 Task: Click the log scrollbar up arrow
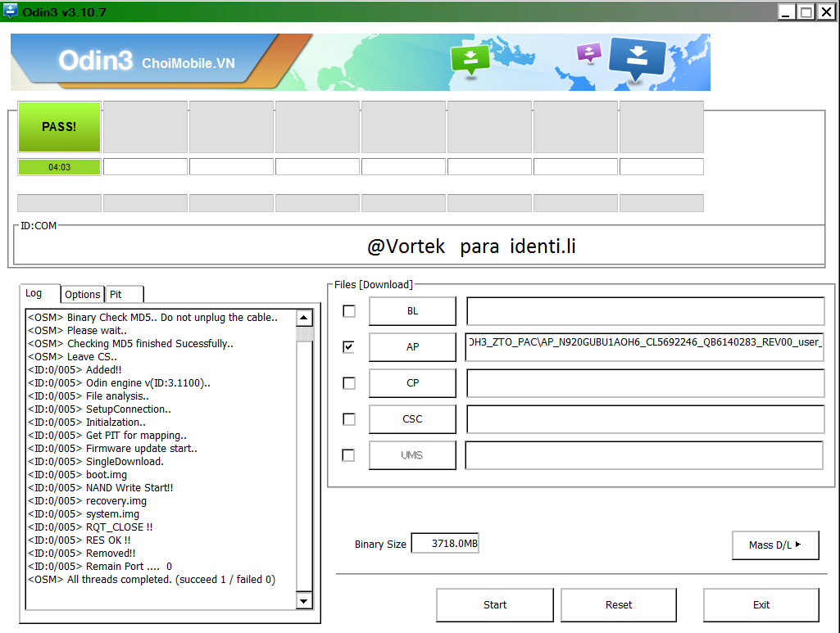(304, 318)
